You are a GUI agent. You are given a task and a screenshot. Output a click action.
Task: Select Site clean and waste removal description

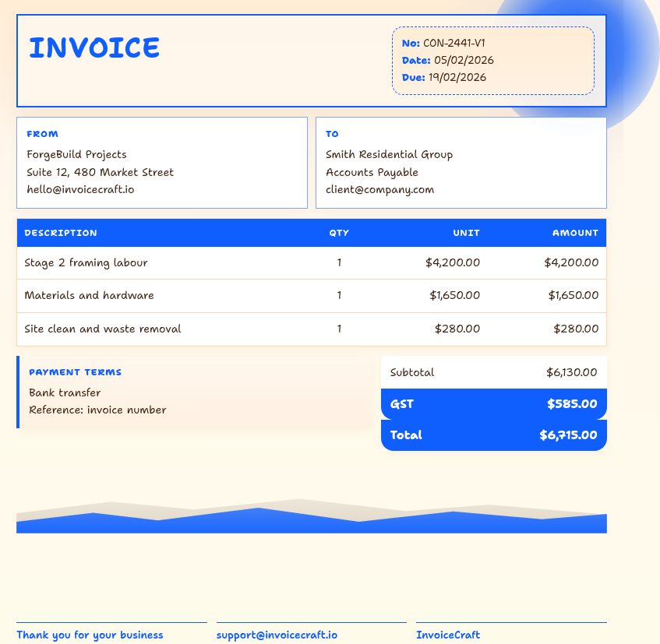103,329
